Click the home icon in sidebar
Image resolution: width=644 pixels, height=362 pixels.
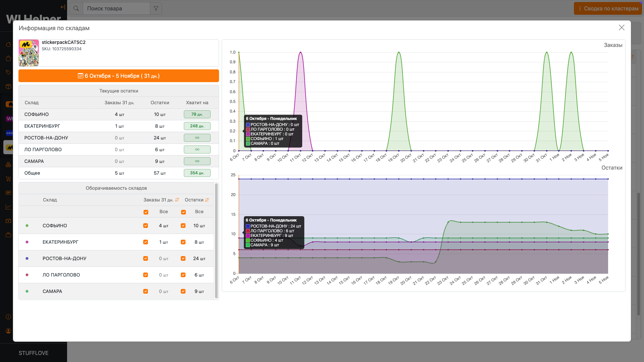point(8,44)
